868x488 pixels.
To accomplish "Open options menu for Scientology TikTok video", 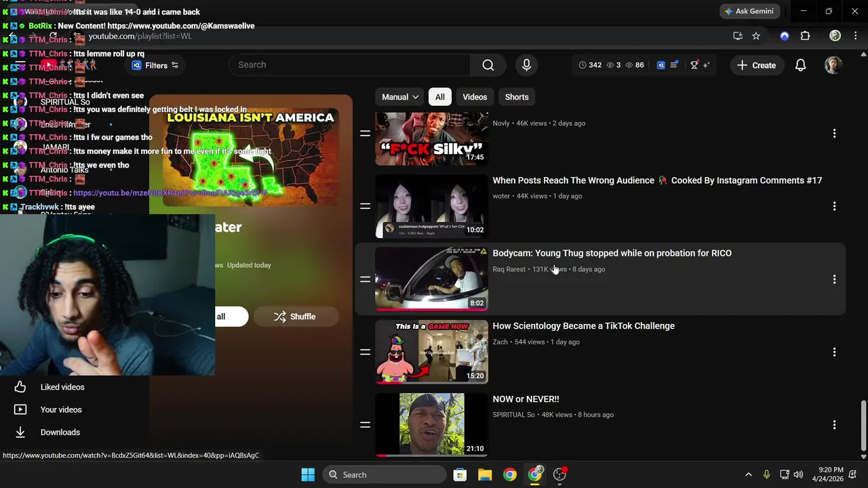I will click(x=834, y=352).
